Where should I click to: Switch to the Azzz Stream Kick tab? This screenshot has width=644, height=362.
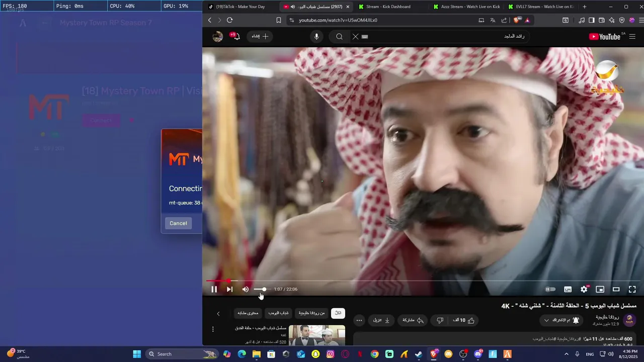click(x=466, y=7)
